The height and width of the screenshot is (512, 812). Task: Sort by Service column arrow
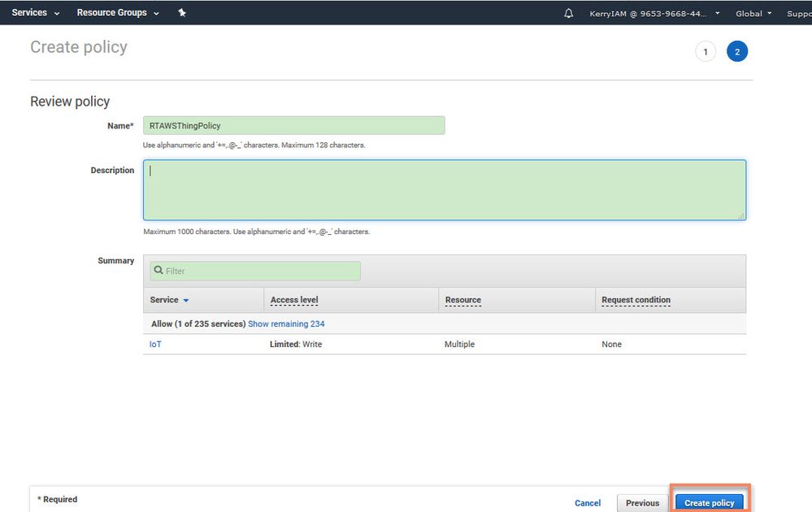coord(186,301)
